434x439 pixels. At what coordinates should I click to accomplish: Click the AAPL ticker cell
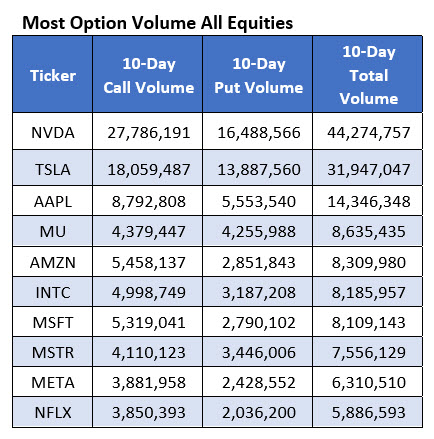click(x=53, y=202)
